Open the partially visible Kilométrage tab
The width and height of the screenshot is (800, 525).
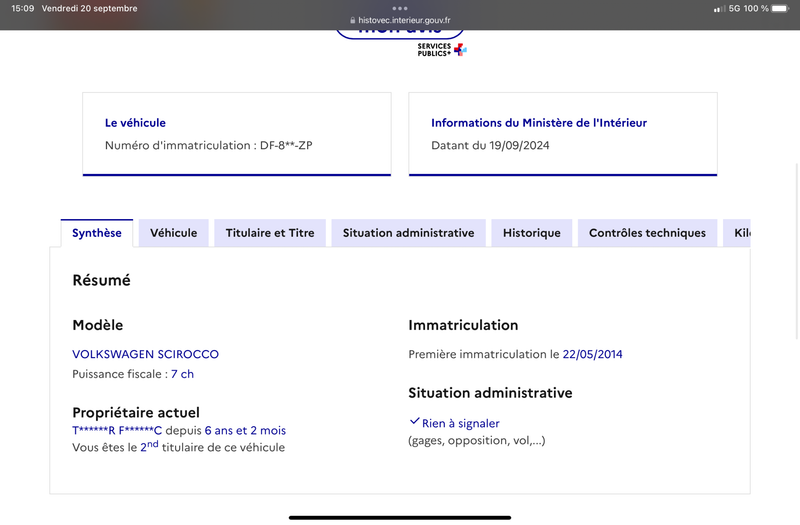[x=737, y=233]
